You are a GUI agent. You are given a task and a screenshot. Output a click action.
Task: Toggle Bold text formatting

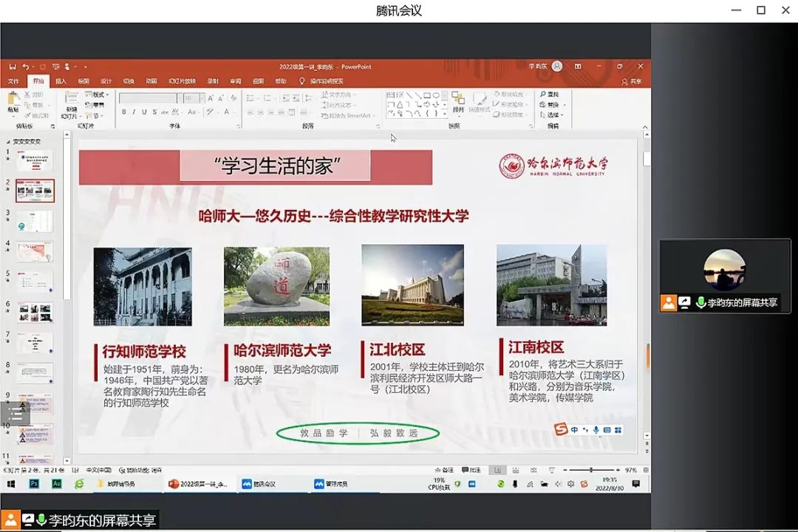(123, 112)
